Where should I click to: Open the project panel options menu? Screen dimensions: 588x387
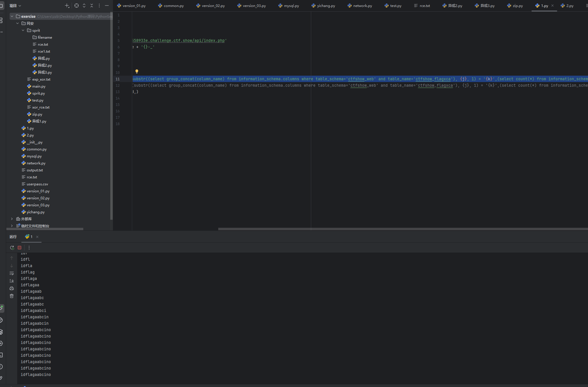99,6
